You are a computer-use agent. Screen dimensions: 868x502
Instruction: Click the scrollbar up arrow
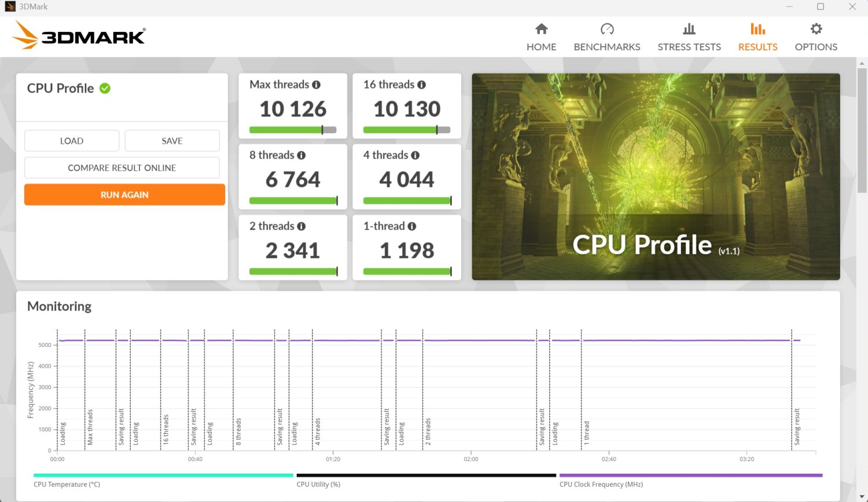tap(862, 63)
